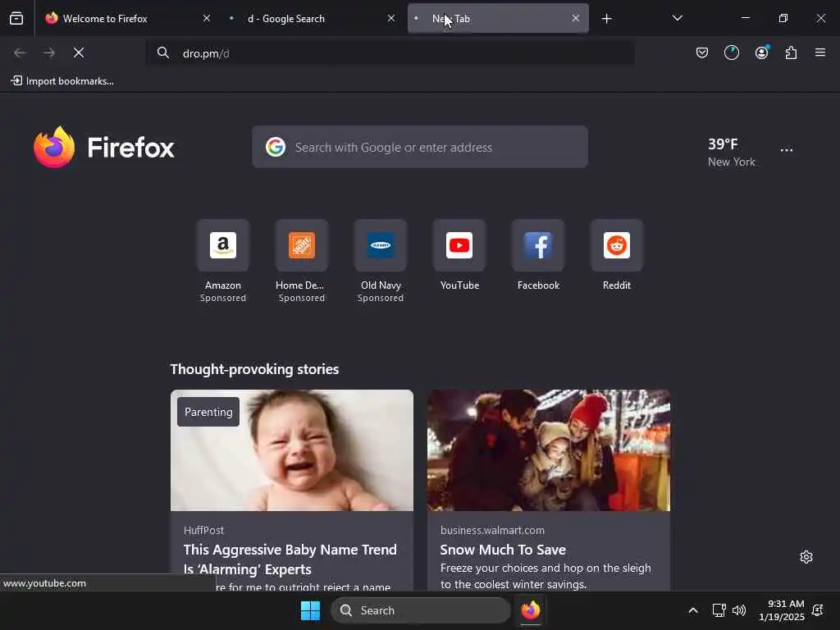Click the address bar showing dro.pm/d
Image resolution: width=840 pixels, height=630 pixels.
point(391,53)
